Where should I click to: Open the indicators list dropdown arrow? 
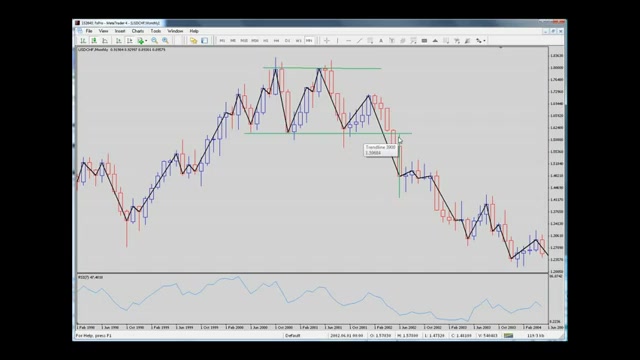pyautogui.click(x=146, y=40)
